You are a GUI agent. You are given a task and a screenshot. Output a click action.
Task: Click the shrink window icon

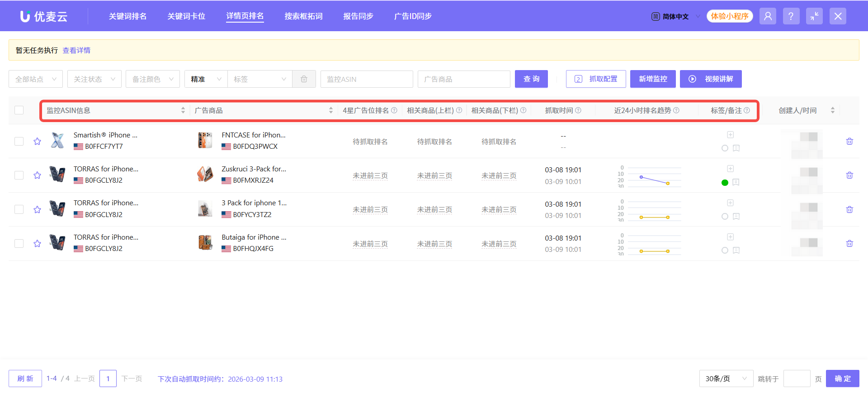pyautogui.click(x=814, y=16)
